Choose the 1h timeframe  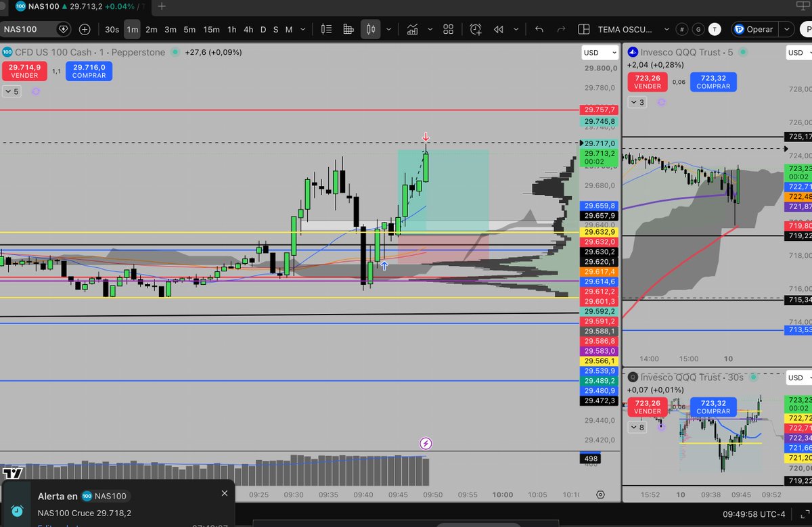click(x=232, y=29)
